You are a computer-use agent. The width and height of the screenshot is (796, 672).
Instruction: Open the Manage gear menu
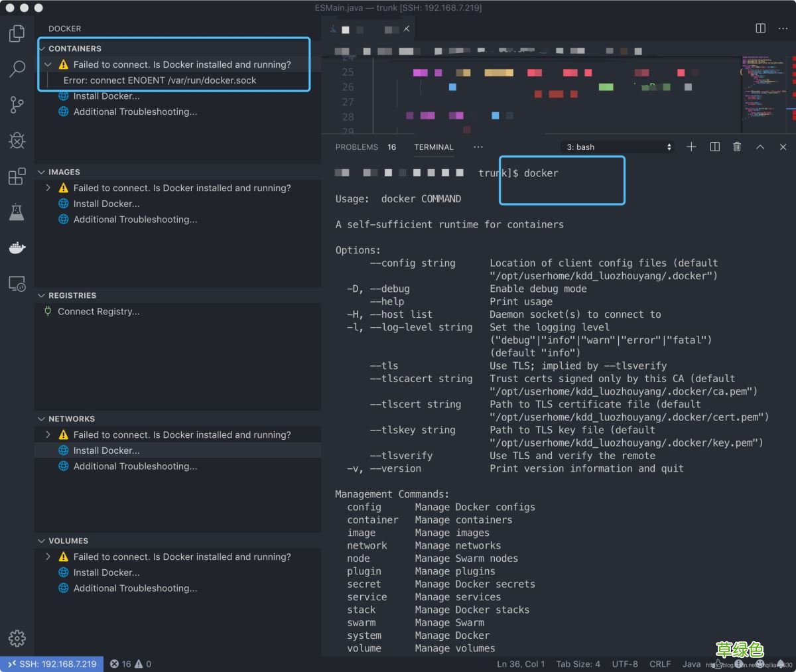[x=17, y=638]
